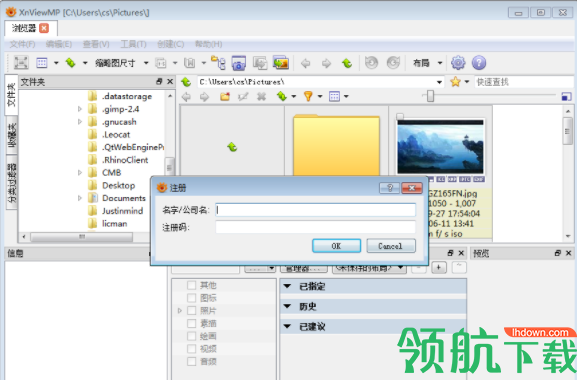577x380 pixels.
Task: Click the browser toolbar back arrow
Action: pos(187,97)
